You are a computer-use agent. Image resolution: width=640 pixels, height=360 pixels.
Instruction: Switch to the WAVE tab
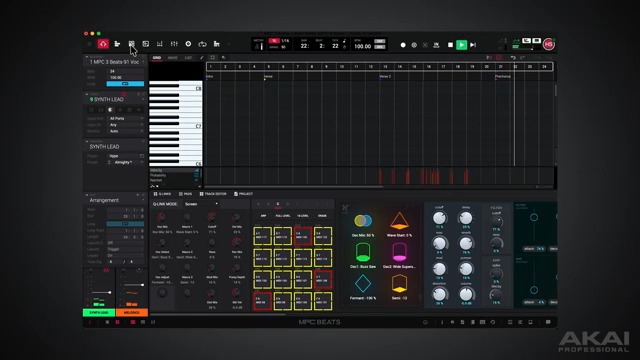[173, 58]
